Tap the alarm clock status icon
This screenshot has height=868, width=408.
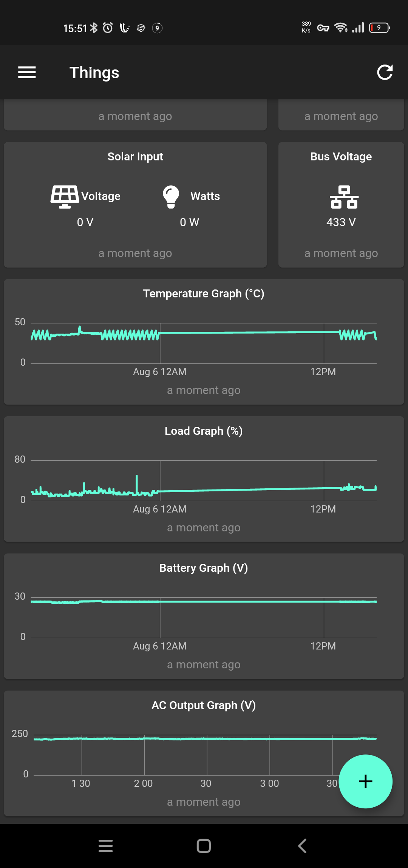point(107,28)
